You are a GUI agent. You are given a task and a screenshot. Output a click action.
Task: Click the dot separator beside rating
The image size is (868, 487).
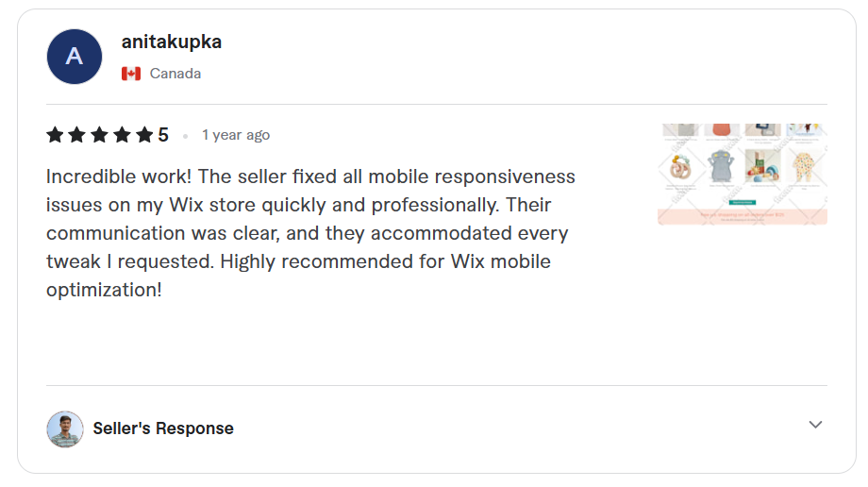pyautogui.click(x=186, y=136)
